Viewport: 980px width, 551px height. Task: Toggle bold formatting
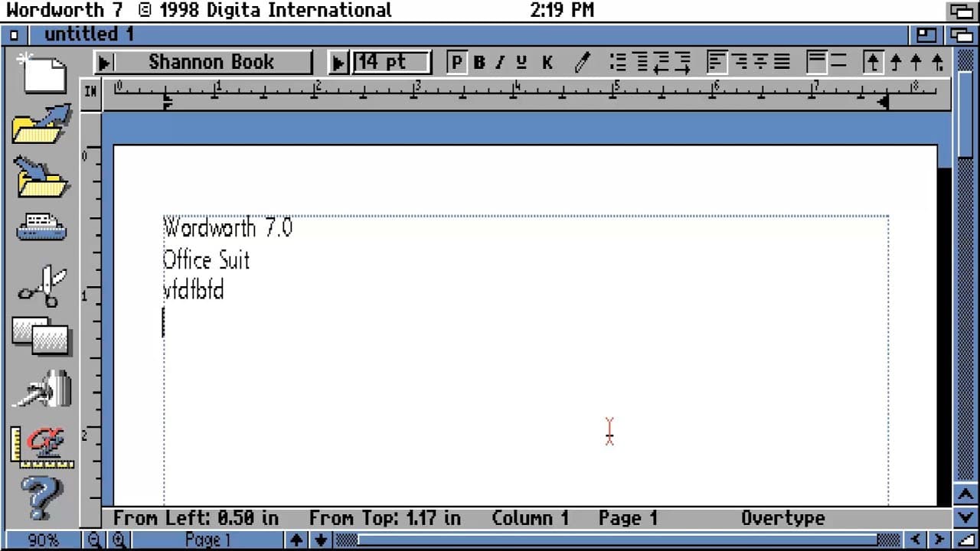(480, 63)
